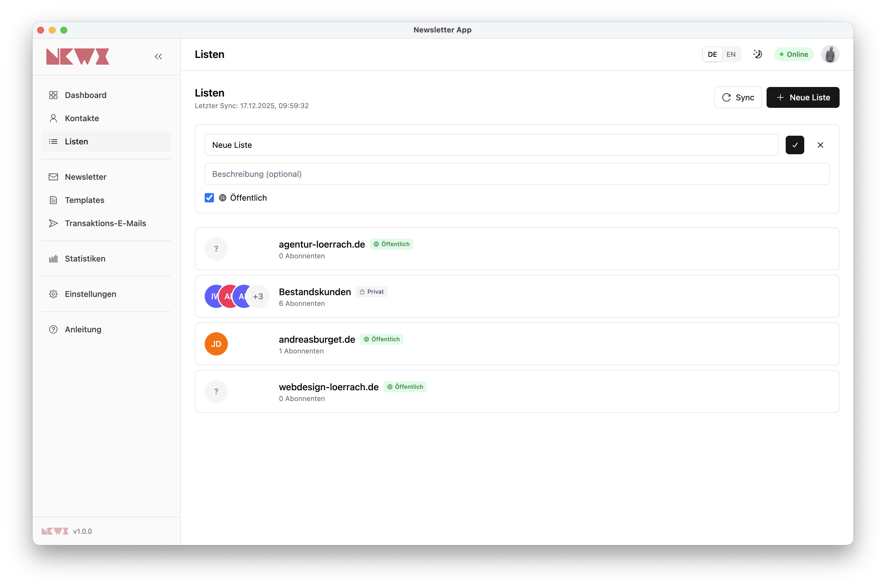Toggle dark mode moon icon
The height and width of the screenshot is (588, 886).
(x=757, y=55)
